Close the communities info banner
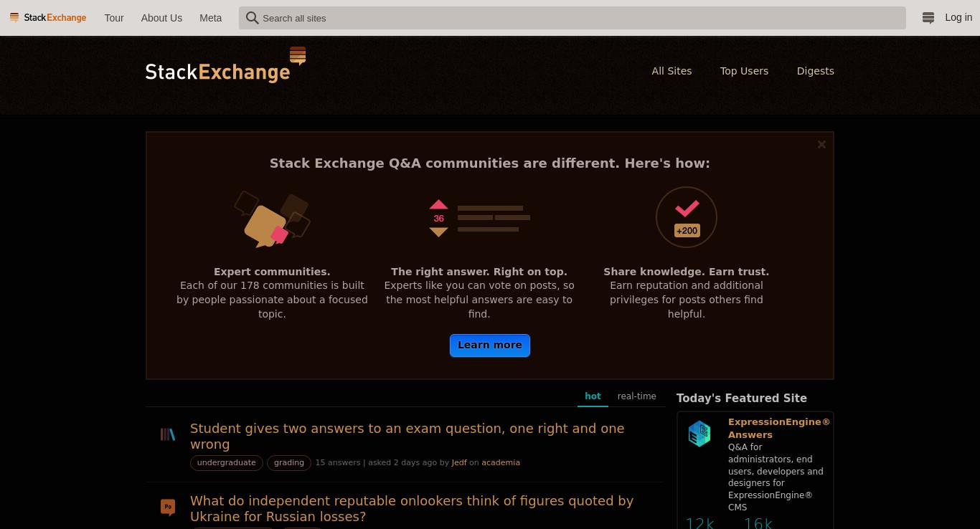This screenshot has height=529, width=980. coord(821,144)
